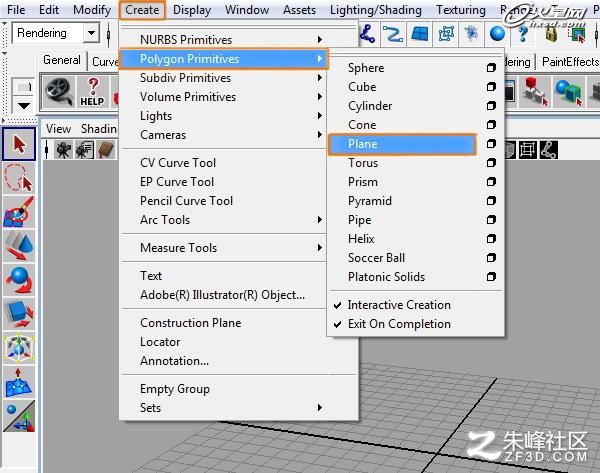Click the Show Manipulator tool

[19, 416]
